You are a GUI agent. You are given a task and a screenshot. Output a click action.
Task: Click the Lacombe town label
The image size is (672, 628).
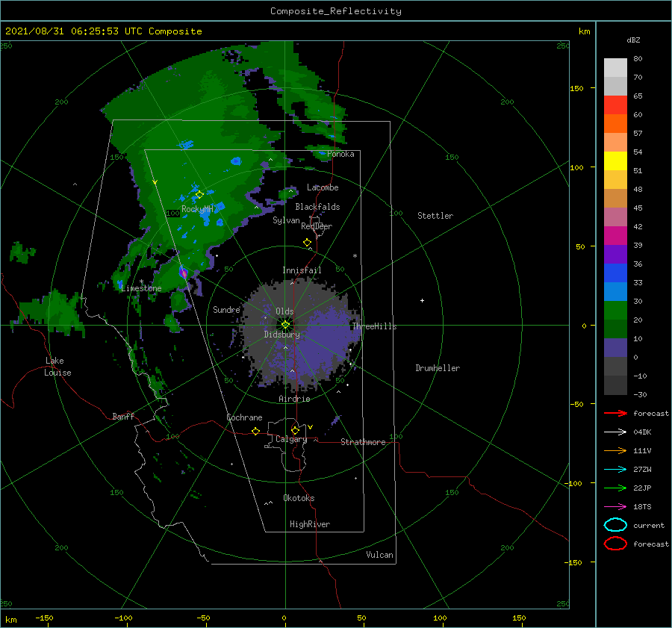[323, 187]
